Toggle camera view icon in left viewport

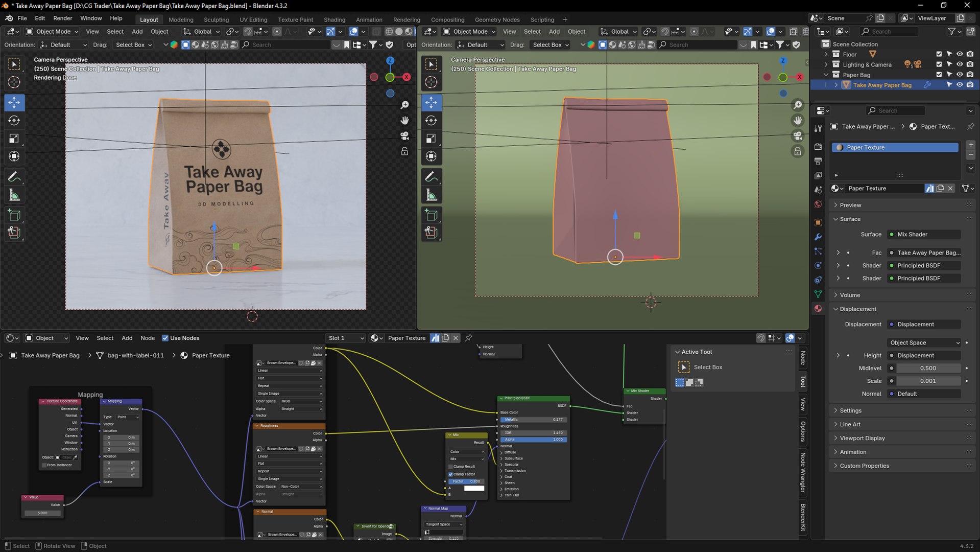point(404,135)
